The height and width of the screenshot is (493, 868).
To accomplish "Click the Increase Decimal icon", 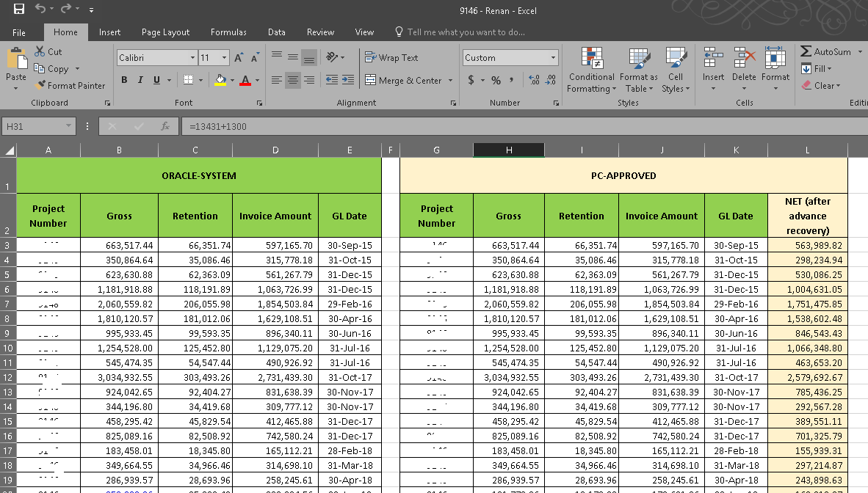I will [x=533, y=80].
